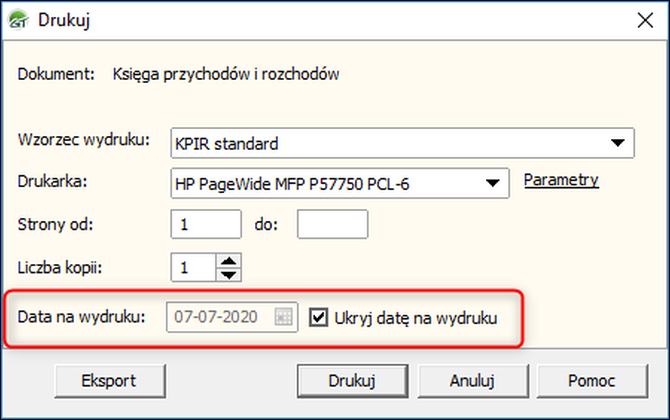The height and width of the screenshot is (420, 670).
Task: Open the 'Parametry' printer settings link
Action: pos(561,180)
